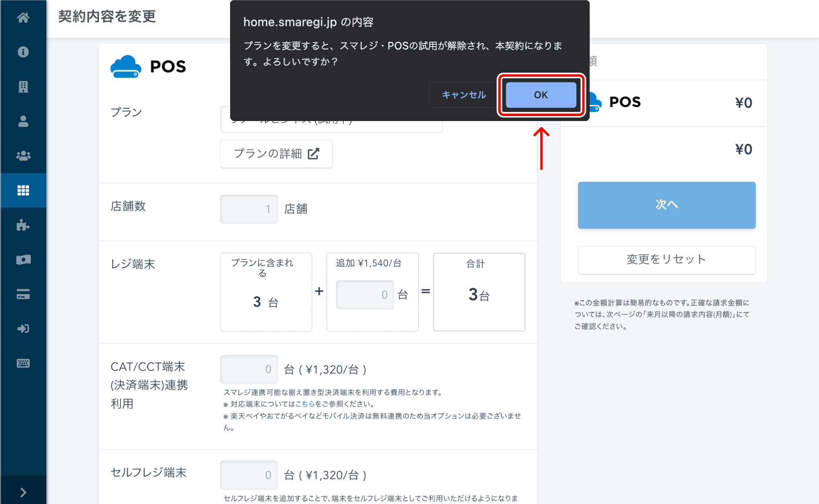Click 変更をリセット button
This screenshot has height=504, width=819.
coord(666,260)
